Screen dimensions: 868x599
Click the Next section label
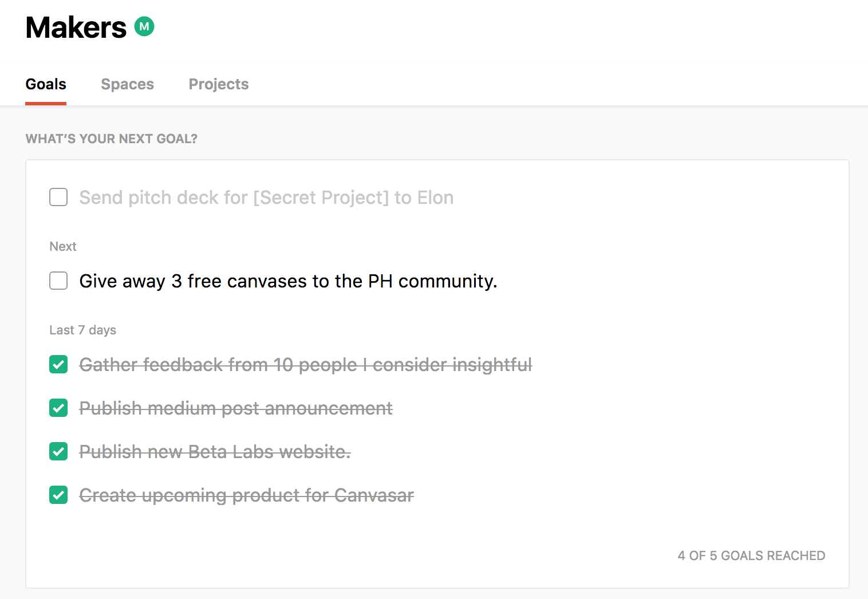pyautogui.click(x=63, y=246)
